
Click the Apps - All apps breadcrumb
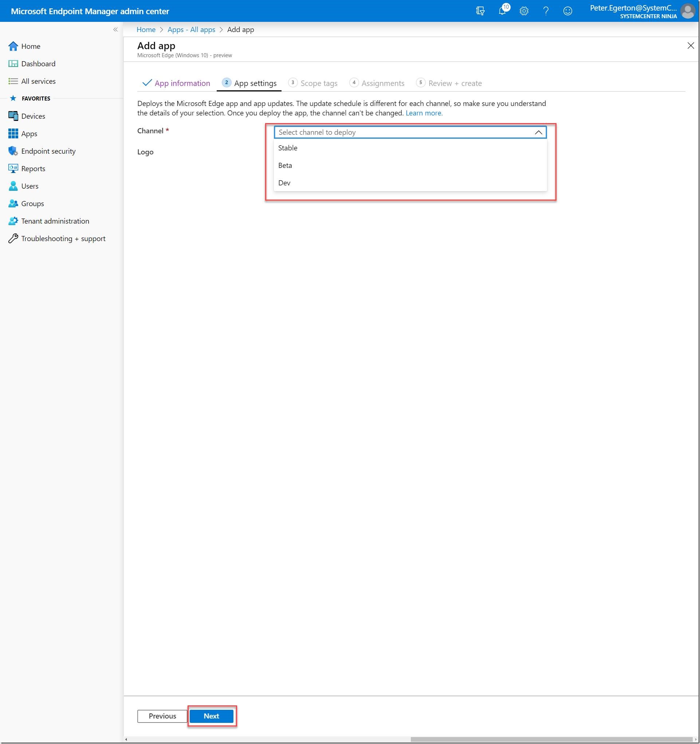click(x=191, y=29)
